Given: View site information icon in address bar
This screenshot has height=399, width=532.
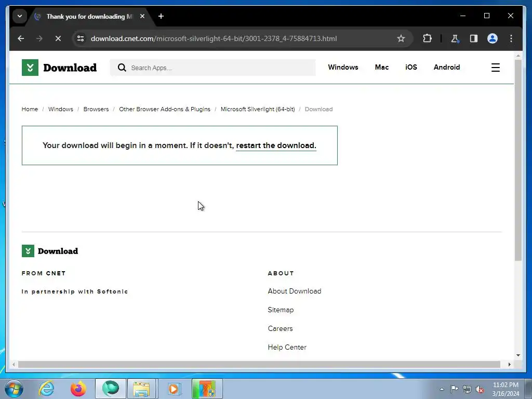Looking at the screenshot, I should [x=81, y=38].
